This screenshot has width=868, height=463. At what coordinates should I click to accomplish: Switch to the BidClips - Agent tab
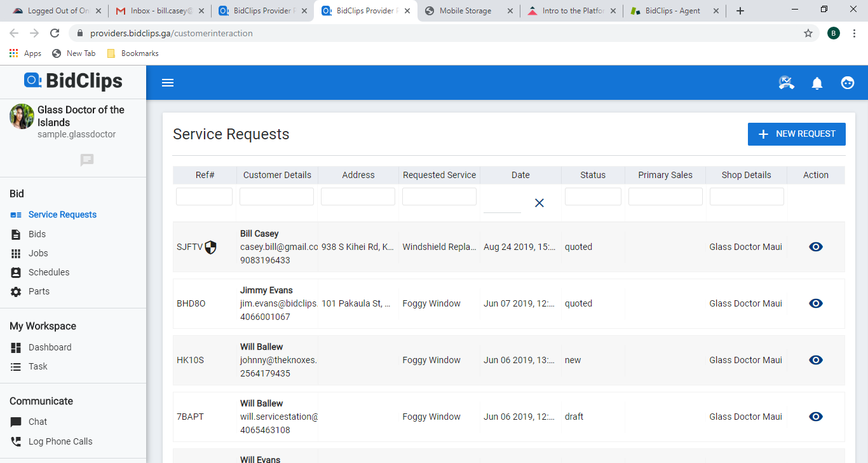click(675, 11)
